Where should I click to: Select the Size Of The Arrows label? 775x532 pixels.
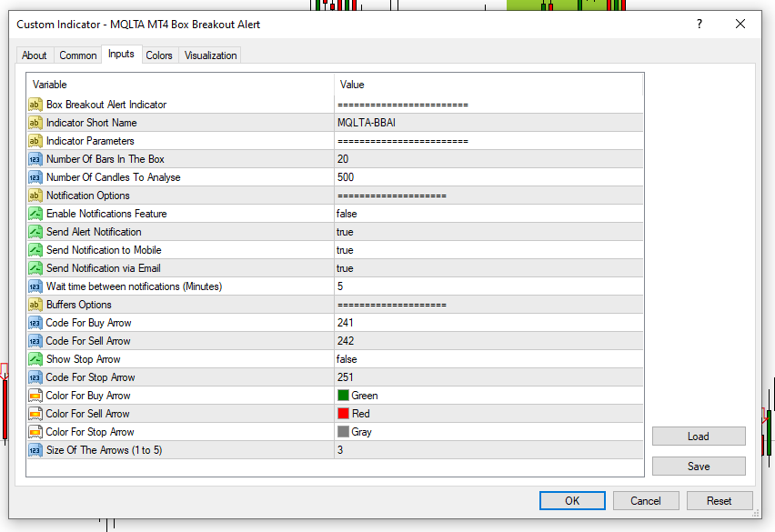click(105, 450)
